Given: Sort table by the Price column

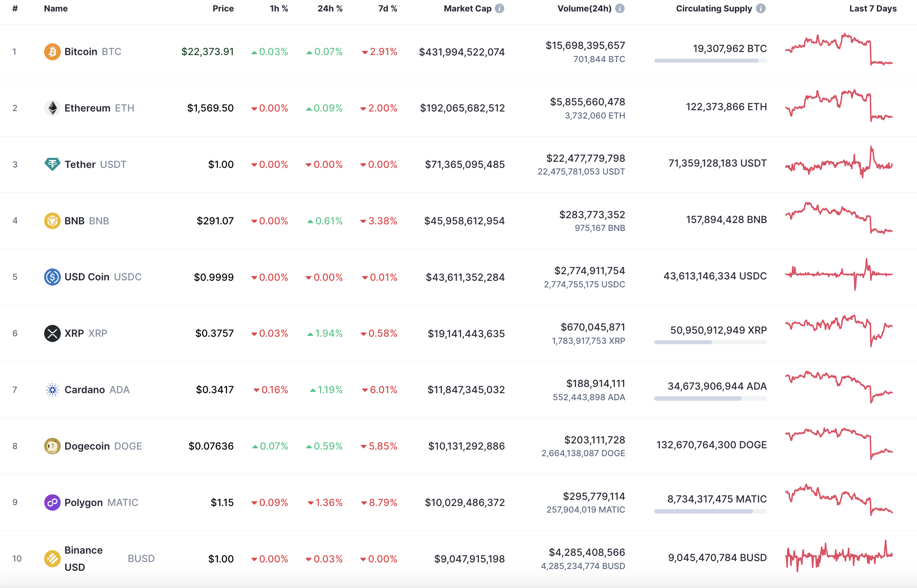Looking at the screenshot, I should (223, 8).
